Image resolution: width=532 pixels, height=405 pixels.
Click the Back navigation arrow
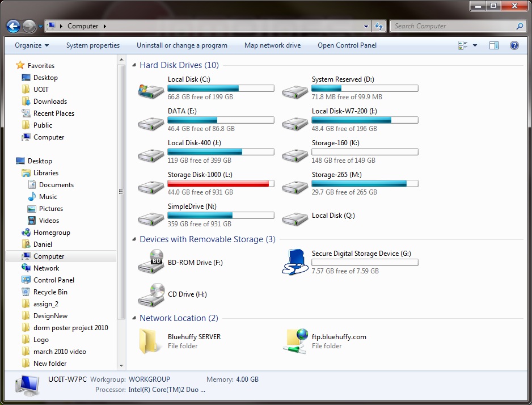tap(13, 26)
